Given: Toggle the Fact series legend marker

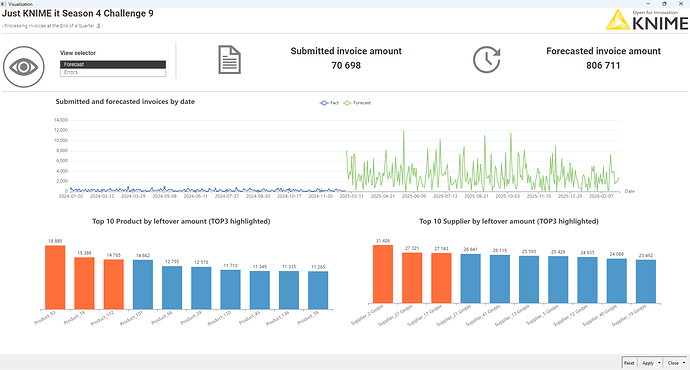Looking at the screenshot, I should [x=324, y=103].
